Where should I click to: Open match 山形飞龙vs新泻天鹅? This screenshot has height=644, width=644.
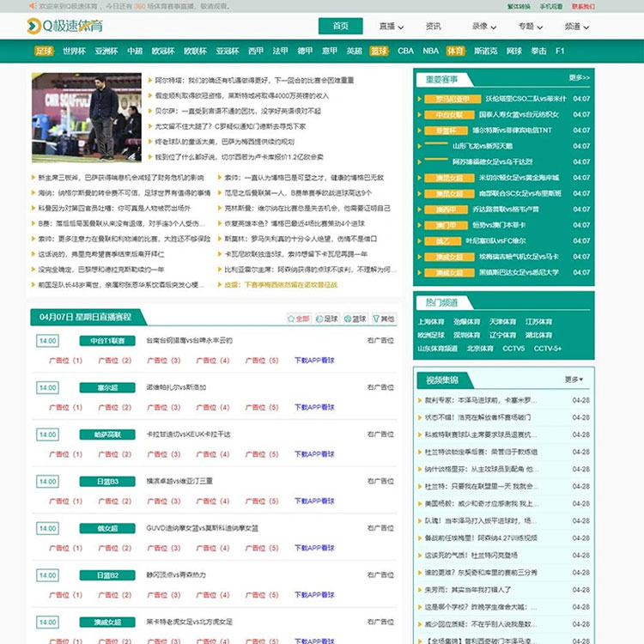483,146
